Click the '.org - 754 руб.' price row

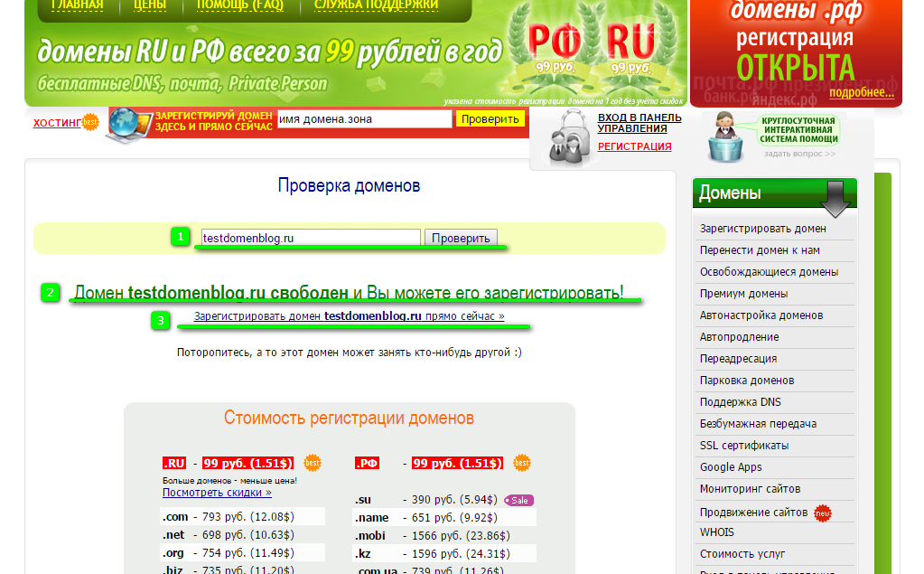pyautogui.click(x=242, y=553)
